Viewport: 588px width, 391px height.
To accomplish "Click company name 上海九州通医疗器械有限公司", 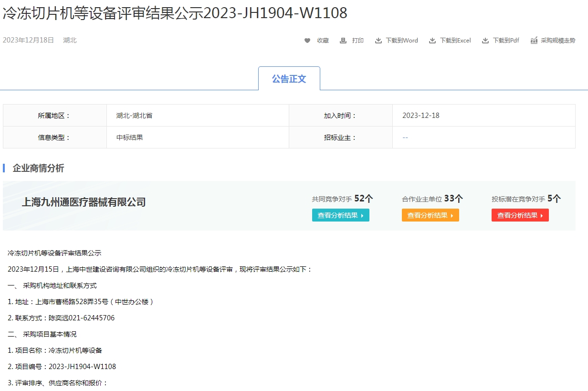I will pos(84,202).
